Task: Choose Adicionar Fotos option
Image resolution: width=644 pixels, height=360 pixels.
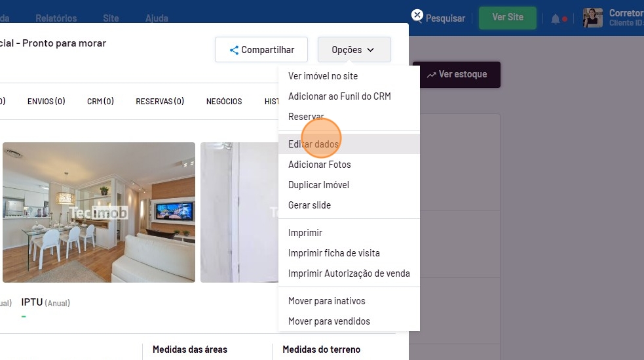Action: 320,165
